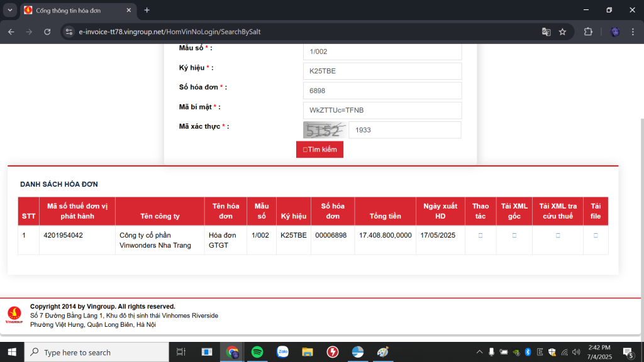Click the Vingroup logo in the footer
The height and width of the screenshot is (362, 644).
tap(14, 315)
